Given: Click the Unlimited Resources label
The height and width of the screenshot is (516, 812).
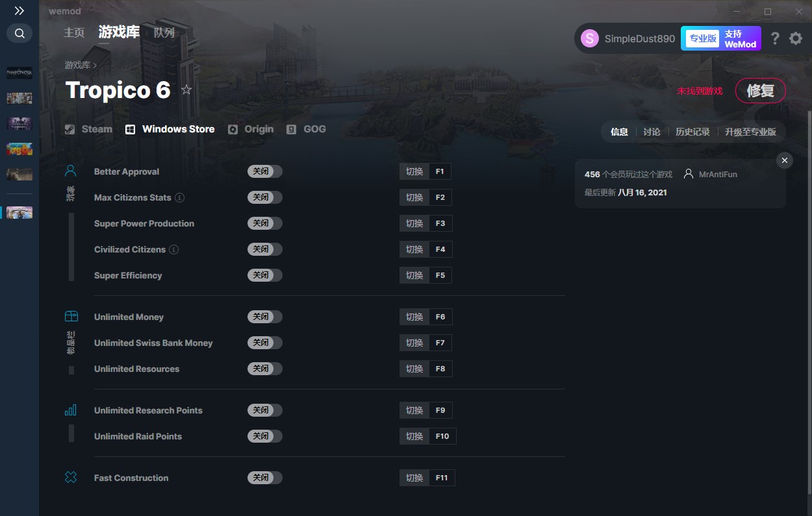Looking at the screenshot, I should [136, 369].
